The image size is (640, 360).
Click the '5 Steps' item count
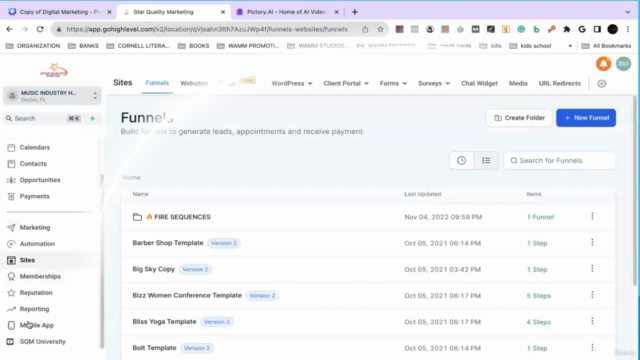coord(538,296)
